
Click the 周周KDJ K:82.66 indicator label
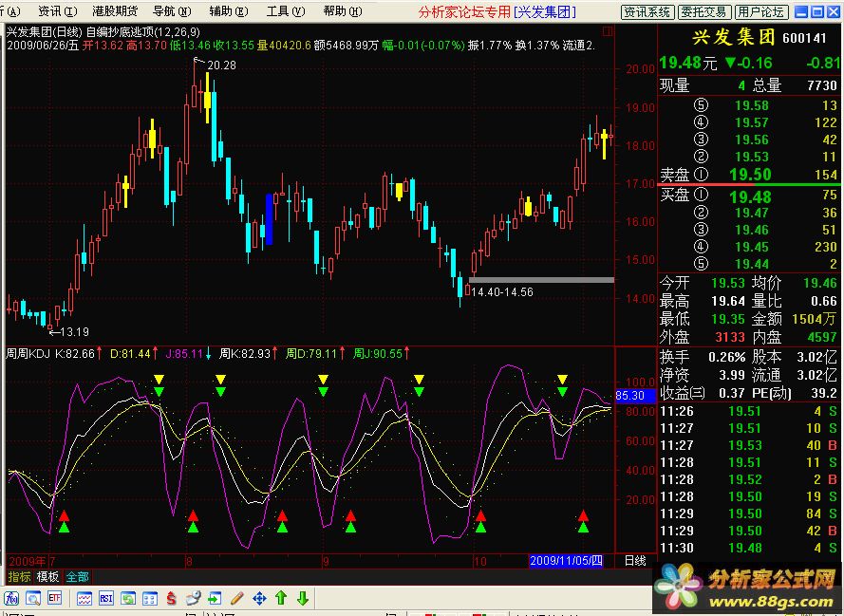(x=50, y=353)
